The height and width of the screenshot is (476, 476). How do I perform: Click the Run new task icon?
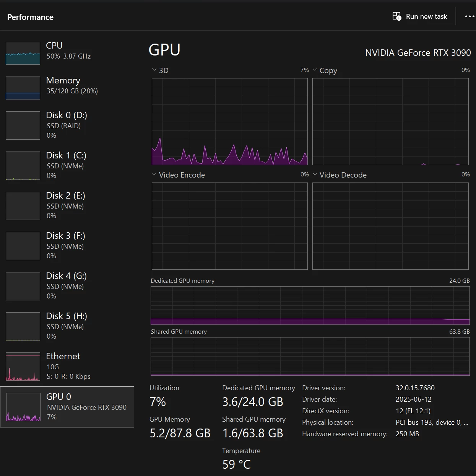397,16
